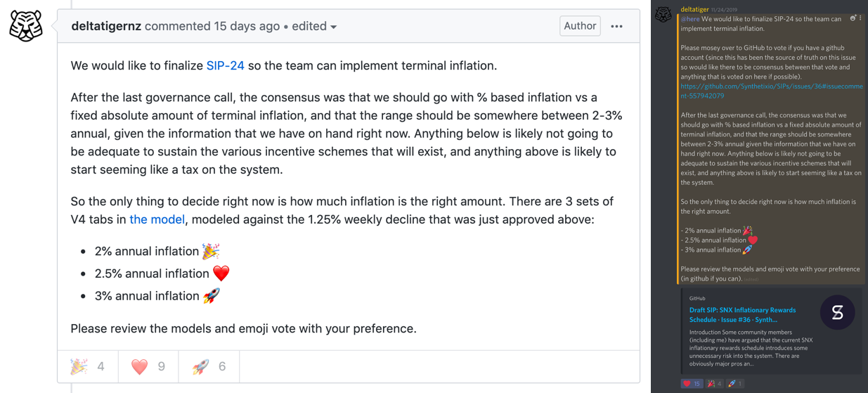Click the Discord heart reaction with 15
This screenshot has width=868, height=393.
692,384
